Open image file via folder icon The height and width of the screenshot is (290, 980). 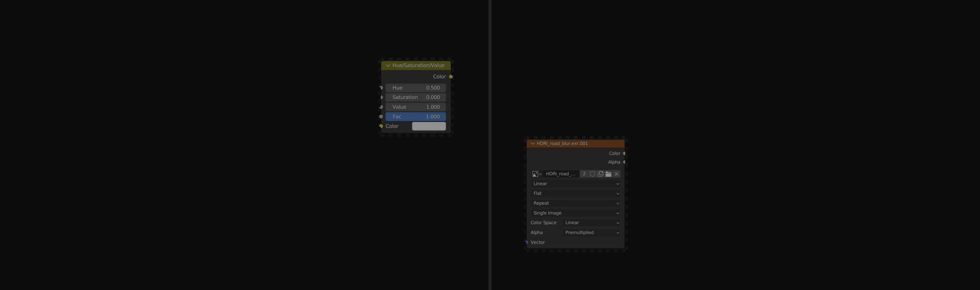608,174
